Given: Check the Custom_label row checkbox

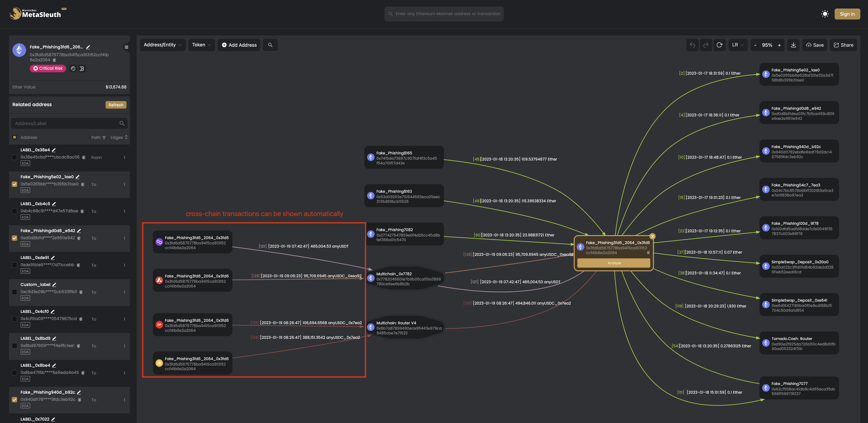Looking at the screenshot, I should (x=14, y=292).
